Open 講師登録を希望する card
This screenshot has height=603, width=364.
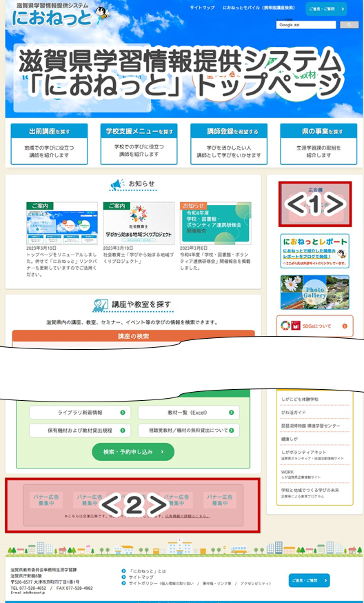pyautogui.click(x=229, y=144)
